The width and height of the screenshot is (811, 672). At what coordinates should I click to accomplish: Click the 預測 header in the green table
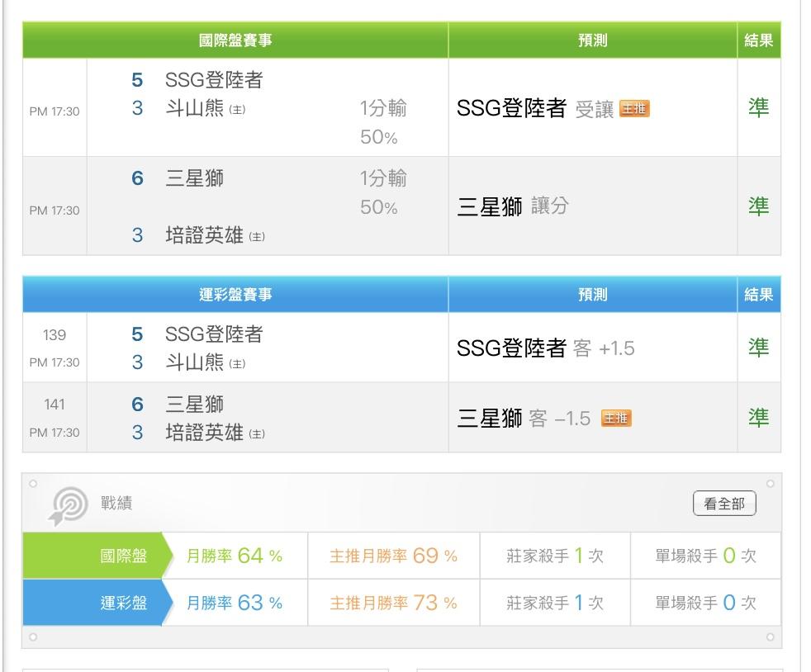coord(593,40)
